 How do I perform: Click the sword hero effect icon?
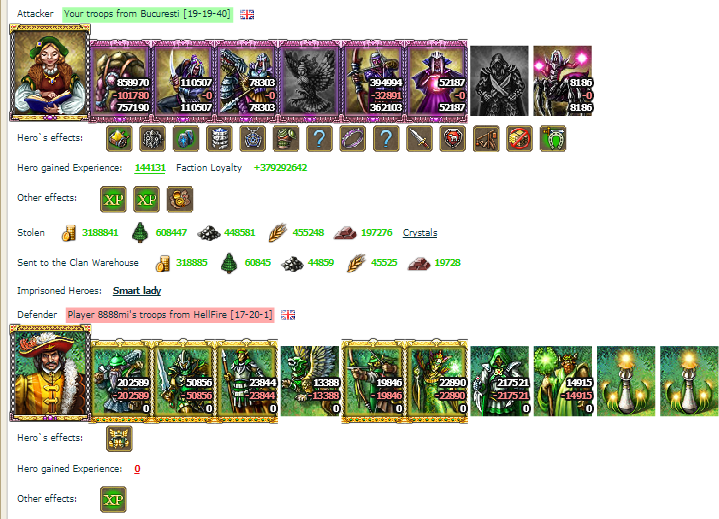[419, 138]
